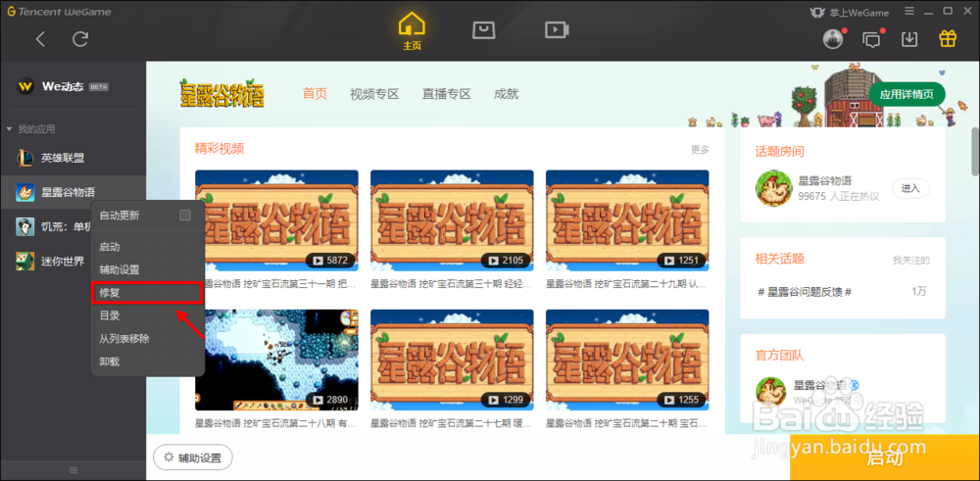Click the 辅助设置 button at the bottom

(x=192, y=457)
